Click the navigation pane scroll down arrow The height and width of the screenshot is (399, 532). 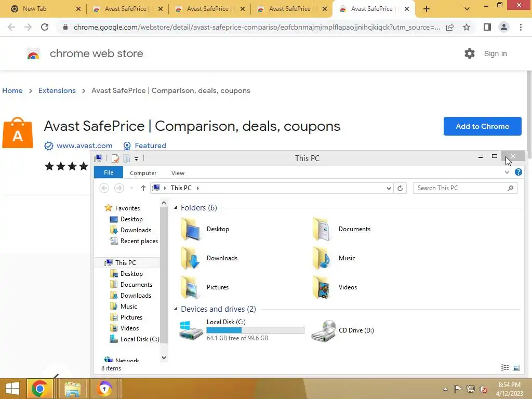[164, 358]
